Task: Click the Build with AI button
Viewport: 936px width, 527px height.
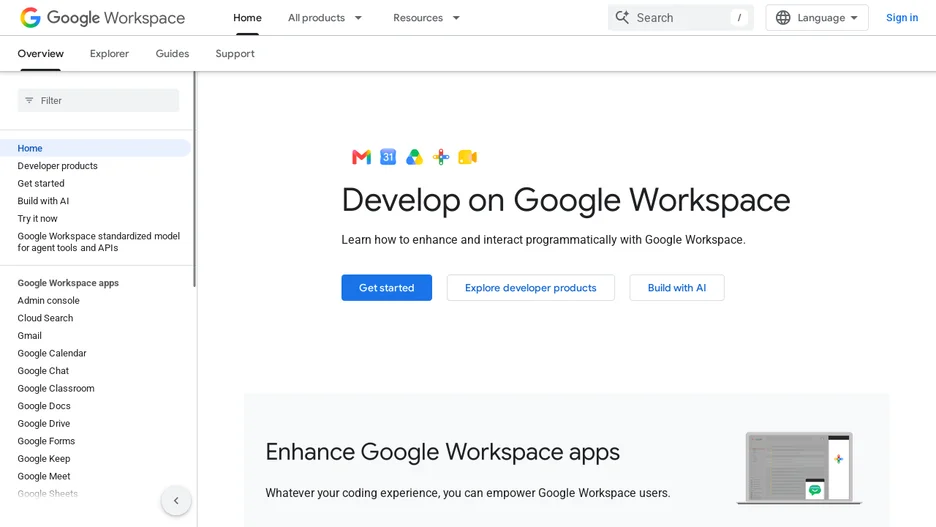Action: tap(677, 288)
